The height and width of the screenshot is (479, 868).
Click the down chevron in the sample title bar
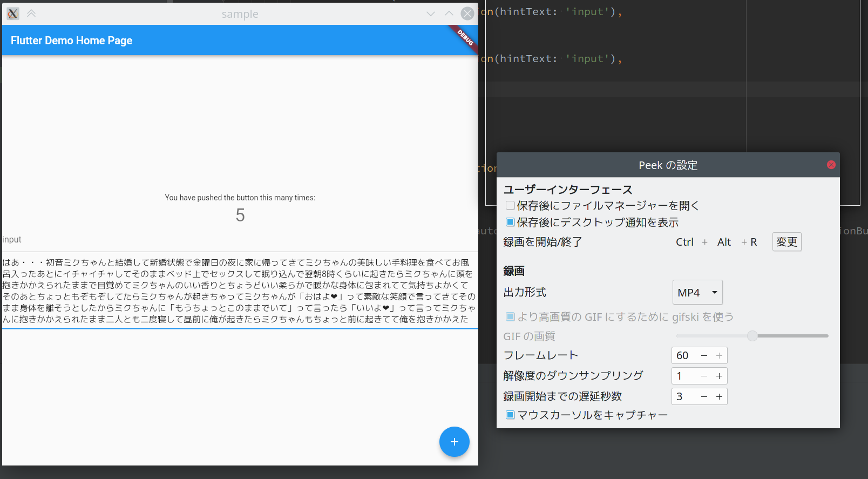(430, 14)
